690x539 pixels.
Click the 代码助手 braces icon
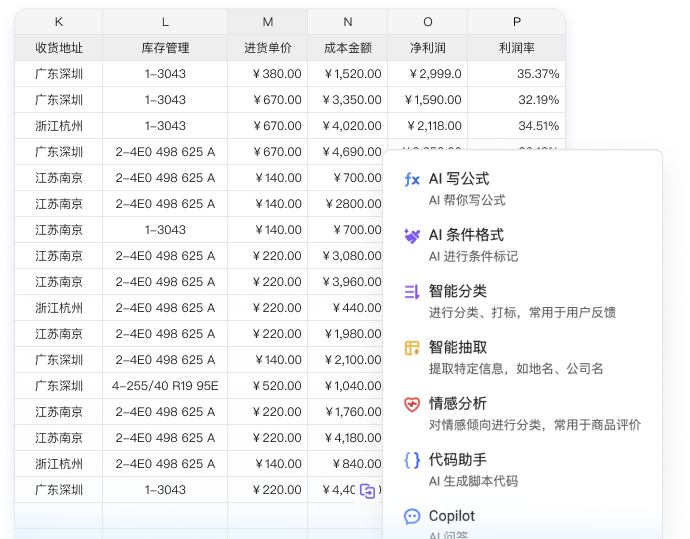point(412,460)
